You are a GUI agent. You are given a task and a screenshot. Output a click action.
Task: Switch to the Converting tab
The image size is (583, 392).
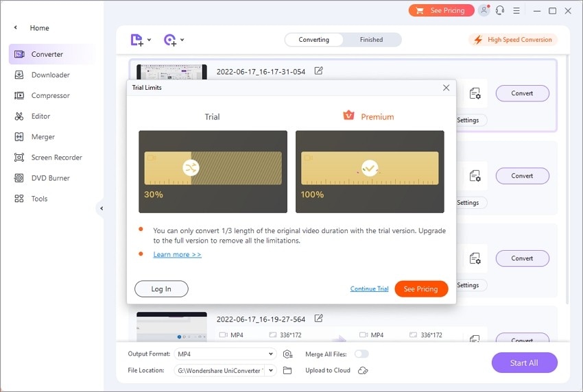[x=314, y=40]
